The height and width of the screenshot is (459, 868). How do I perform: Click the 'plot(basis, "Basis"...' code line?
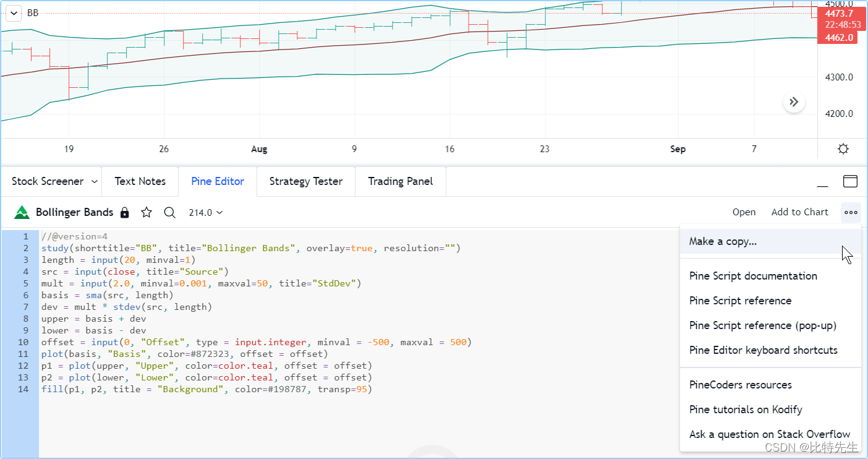pos(184,354)
